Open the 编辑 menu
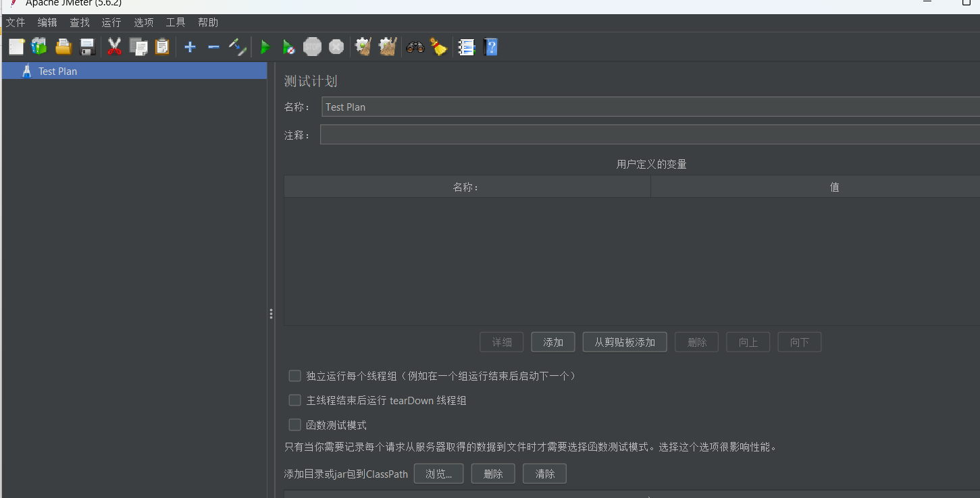Viewport: 980px width, 498px height. coord(47,22)
